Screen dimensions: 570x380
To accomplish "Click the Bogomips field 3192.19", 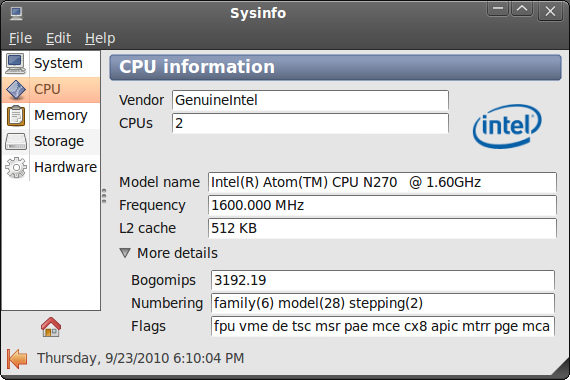I will coord(383,280).
